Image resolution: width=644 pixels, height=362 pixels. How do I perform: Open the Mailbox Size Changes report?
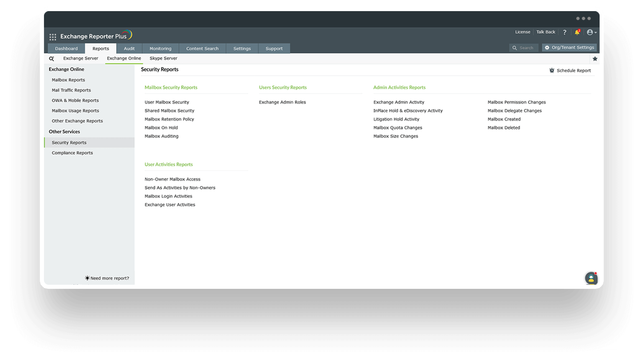click(396, 136)
